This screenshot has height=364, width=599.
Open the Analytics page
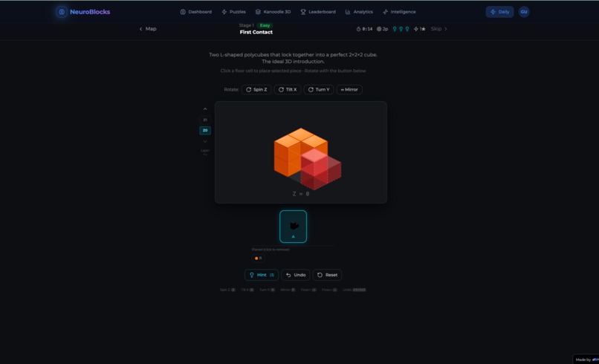coord(359,12)
